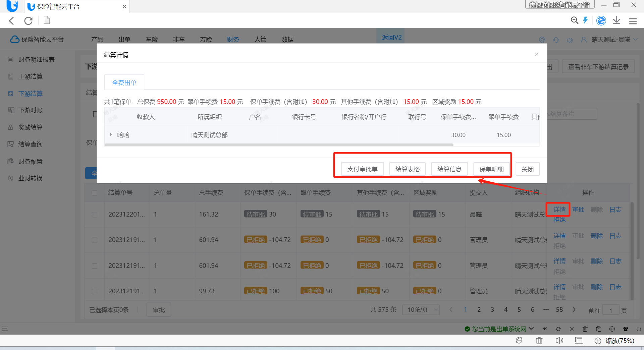Open the search magnifier in browser toolbar
The height and width of the screenshot is (350, 644).
coord(574,20)
